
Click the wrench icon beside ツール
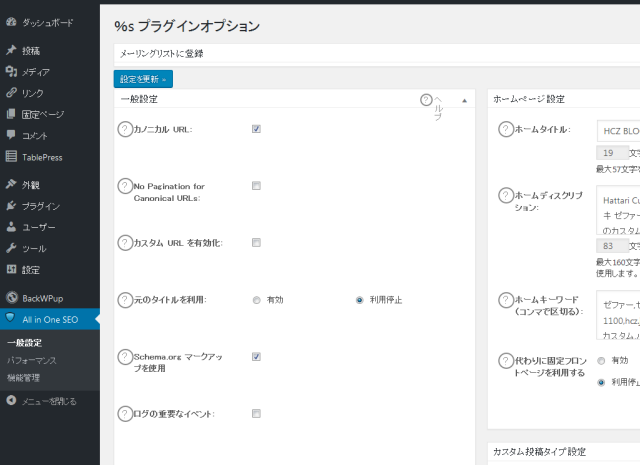tap(11, 248)
